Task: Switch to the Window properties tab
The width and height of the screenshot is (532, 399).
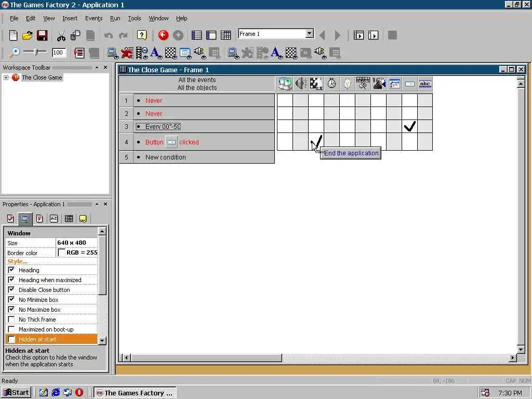Action: point(25,219)
